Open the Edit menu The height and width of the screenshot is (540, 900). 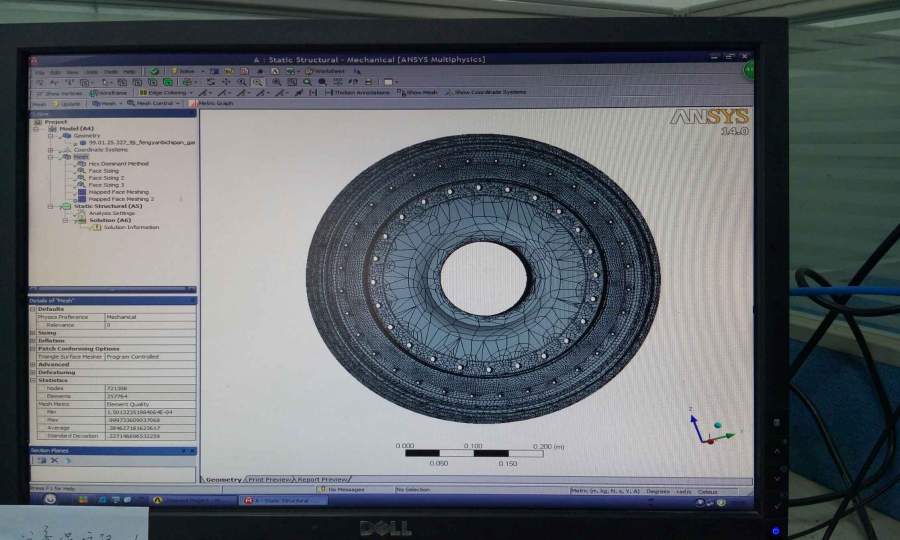coord(56,72)
